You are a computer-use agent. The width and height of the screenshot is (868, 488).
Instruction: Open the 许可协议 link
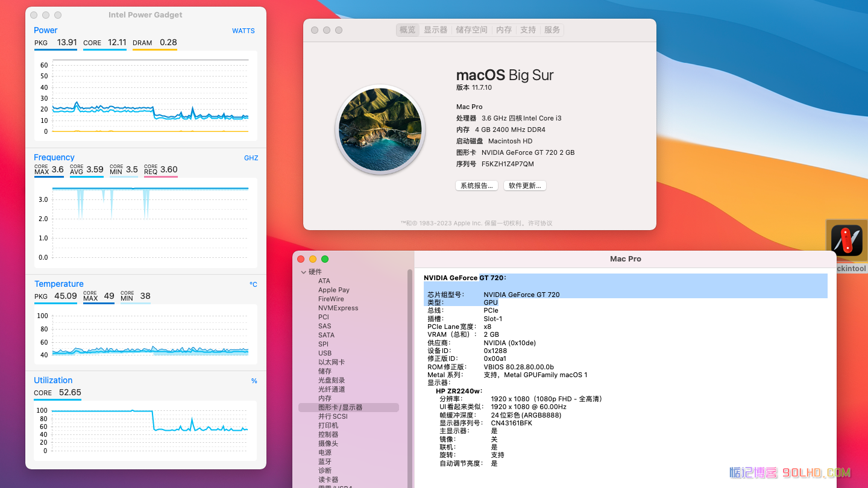click(x=540, y=223)
